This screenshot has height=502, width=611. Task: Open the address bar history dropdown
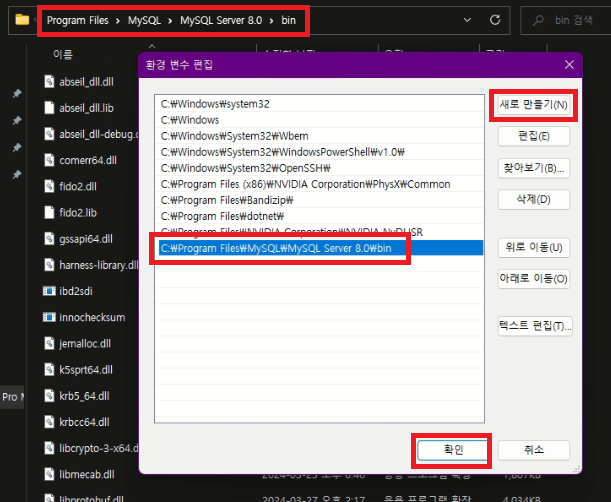(x=467, y=20)
